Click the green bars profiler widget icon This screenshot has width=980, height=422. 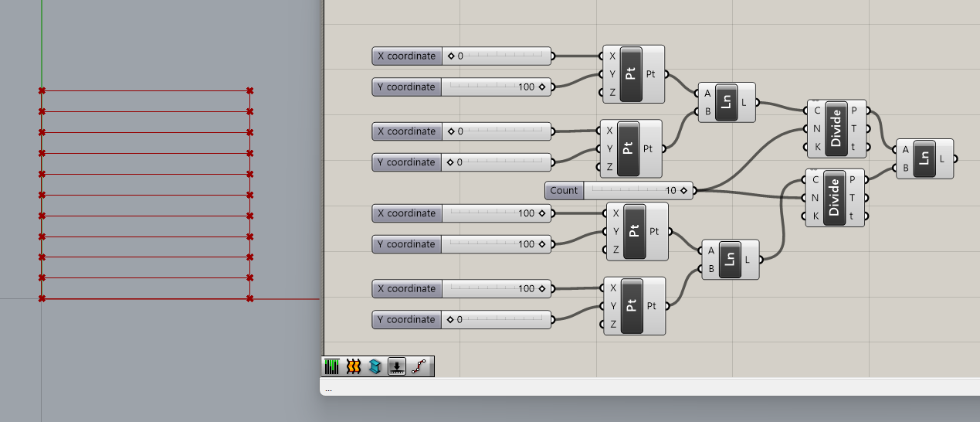(332, 366)
